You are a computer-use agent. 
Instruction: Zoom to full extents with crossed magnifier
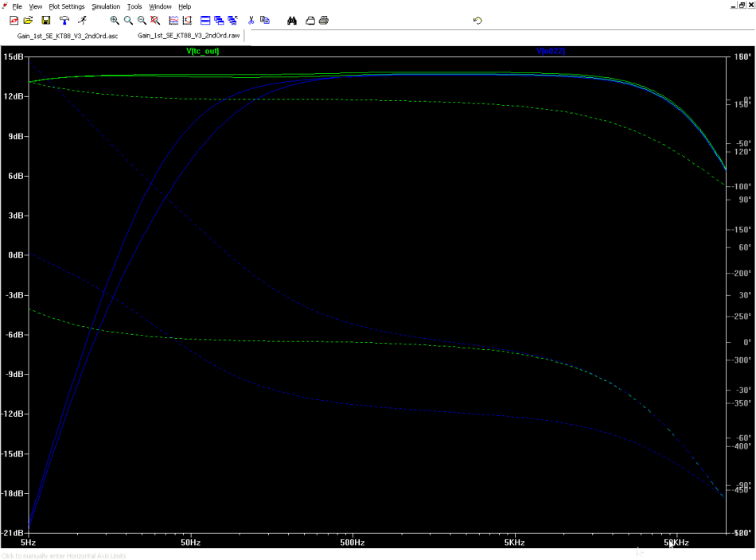[155, 20]
